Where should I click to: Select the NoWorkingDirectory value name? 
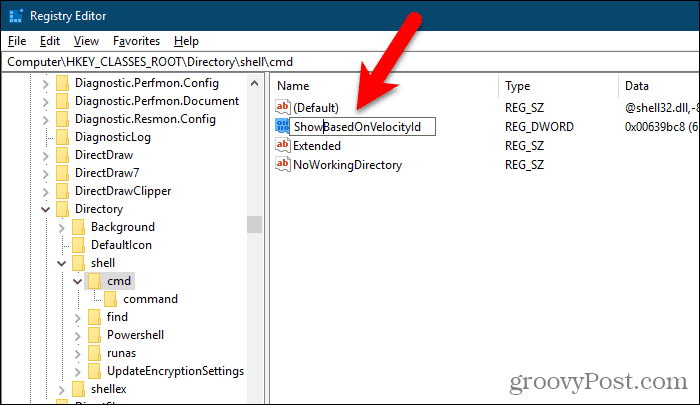(x=347, y=165)
